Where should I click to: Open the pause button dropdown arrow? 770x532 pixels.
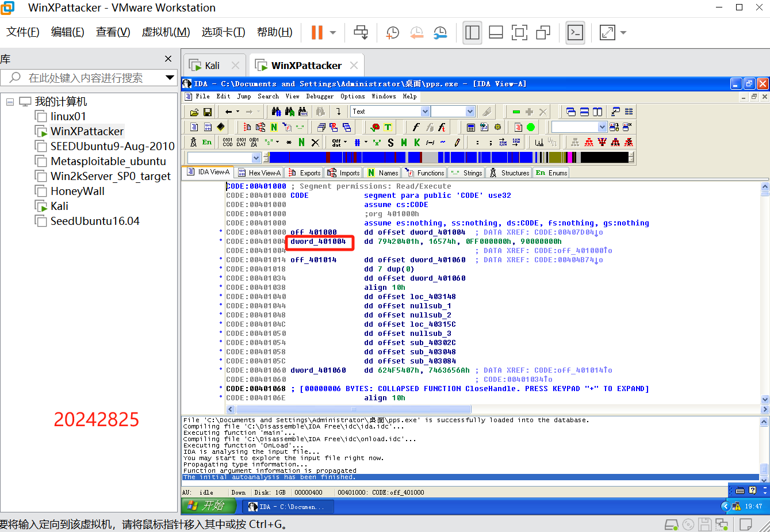[333, 33]
